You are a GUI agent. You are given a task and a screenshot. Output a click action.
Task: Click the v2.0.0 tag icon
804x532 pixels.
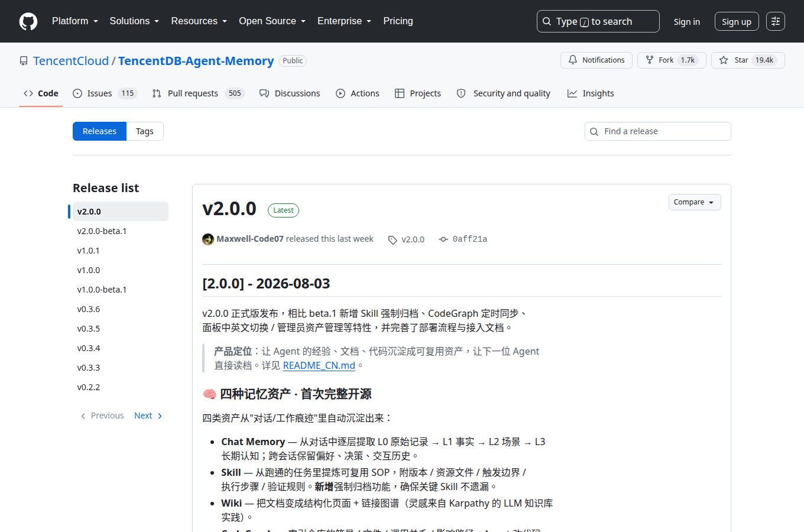(x=393, y=239)
